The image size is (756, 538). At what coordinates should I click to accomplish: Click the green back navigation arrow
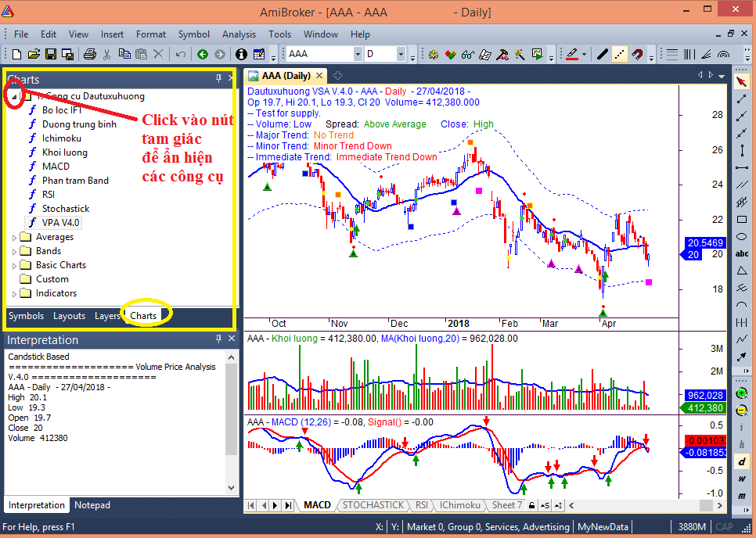pos(202,55)
